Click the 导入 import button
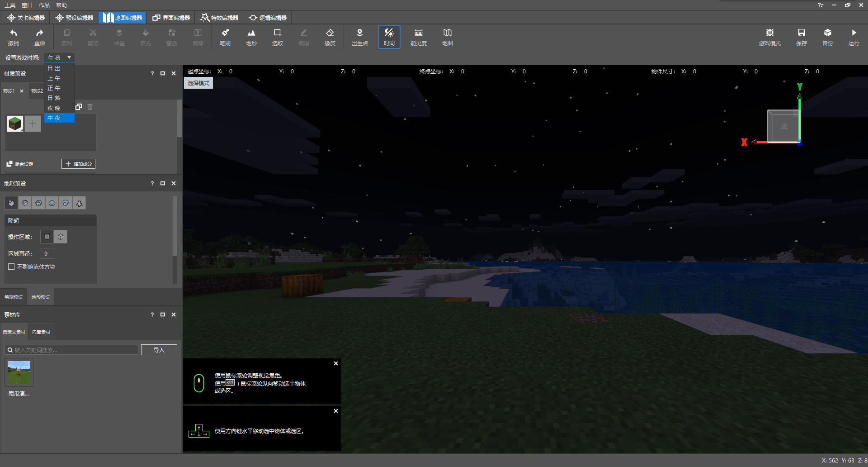This screenshot has height=467, width=868. 159,350
